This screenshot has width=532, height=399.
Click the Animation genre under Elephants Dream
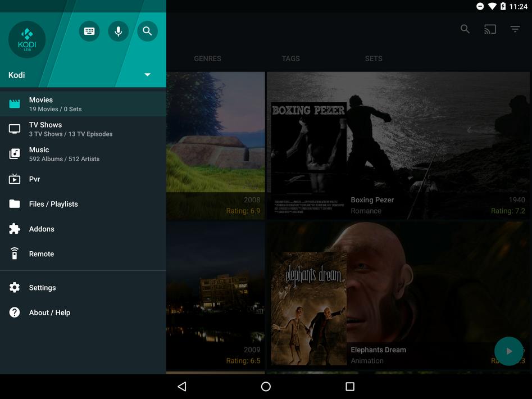367,361
